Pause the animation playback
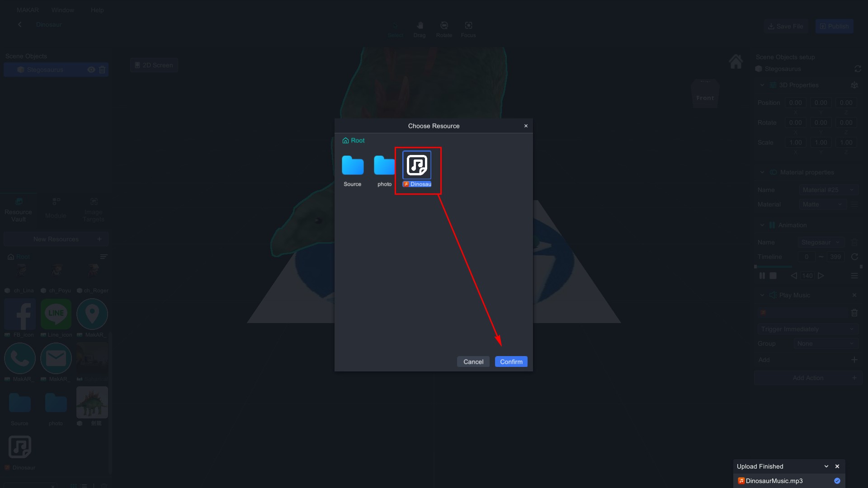 [x=762, y=276]
